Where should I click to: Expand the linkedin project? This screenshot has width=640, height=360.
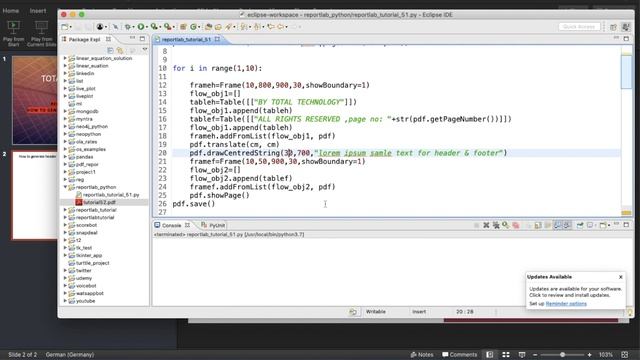coord(65,73)
